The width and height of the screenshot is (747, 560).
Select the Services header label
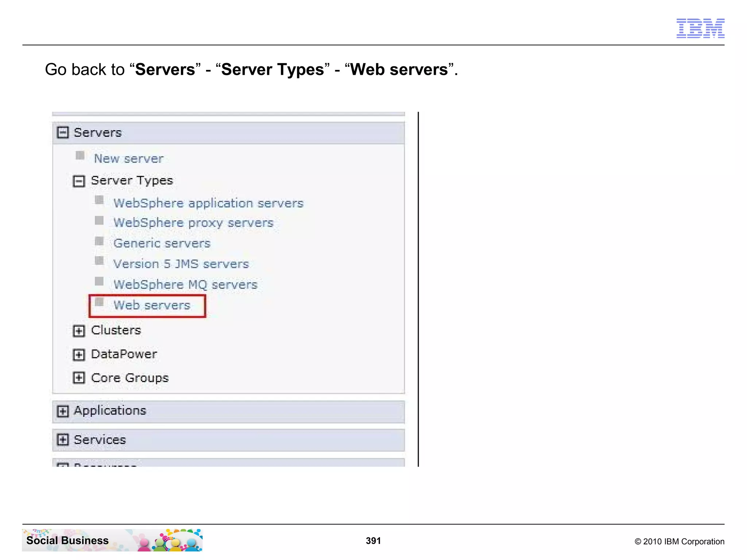[x=100, y=440]
